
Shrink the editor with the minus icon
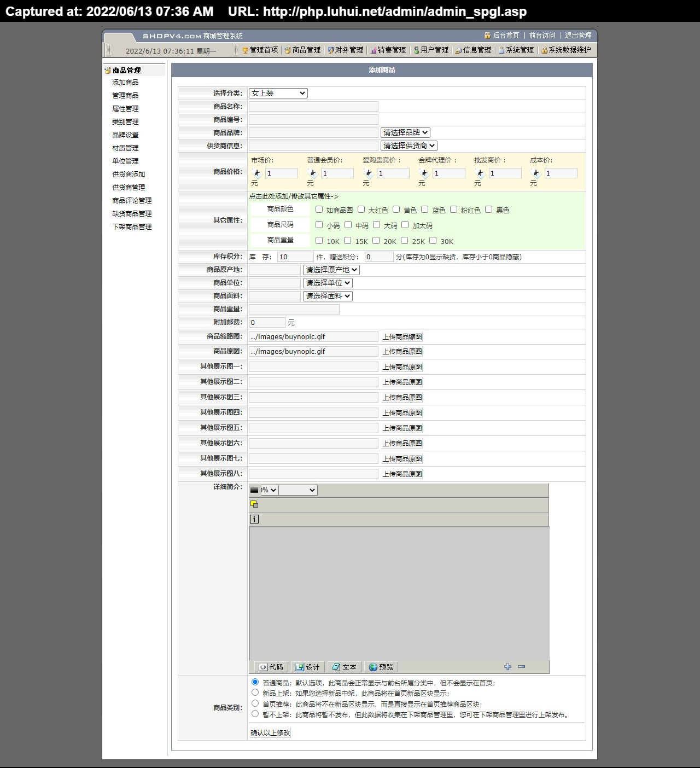[x=521, y=666]
